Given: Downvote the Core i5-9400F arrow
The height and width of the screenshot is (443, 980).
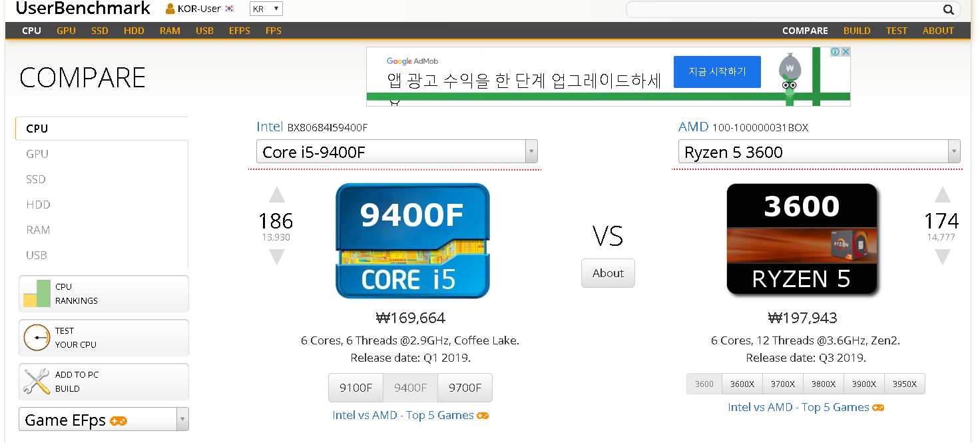Looking at the screenshot, I should (277, 257).
